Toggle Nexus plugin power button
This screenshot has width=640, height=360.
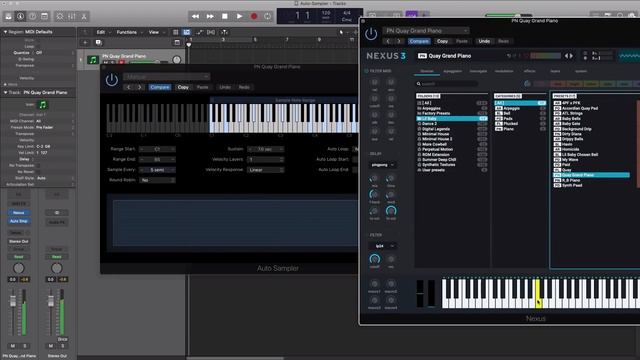(x=371, y=34)
